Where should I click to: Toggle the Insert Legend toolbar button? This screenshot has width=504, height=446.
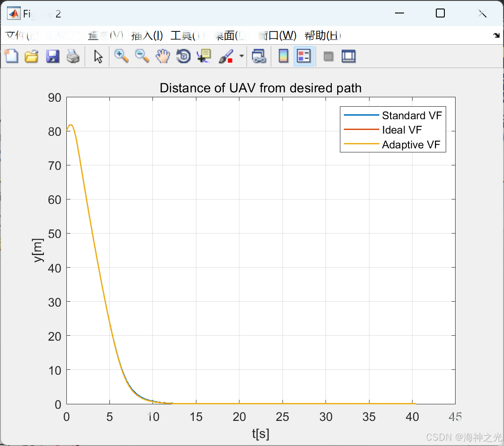pyautogui.click(x=304, y=56)
